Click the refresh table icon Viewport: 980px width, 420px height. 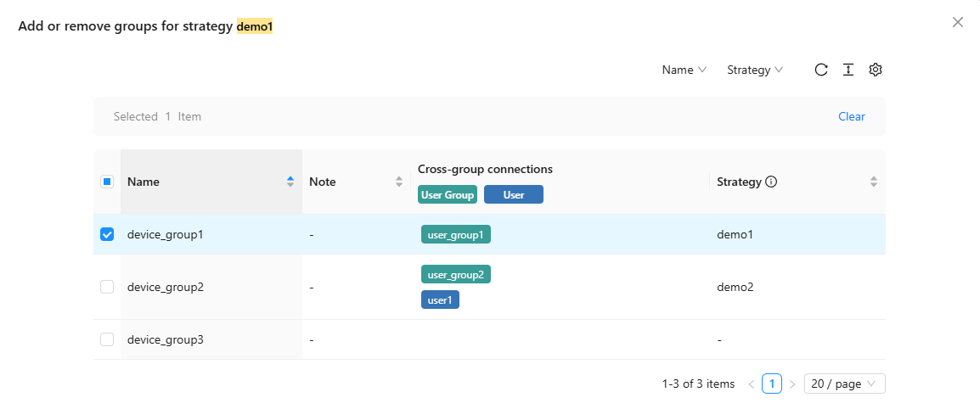(821, 70)
